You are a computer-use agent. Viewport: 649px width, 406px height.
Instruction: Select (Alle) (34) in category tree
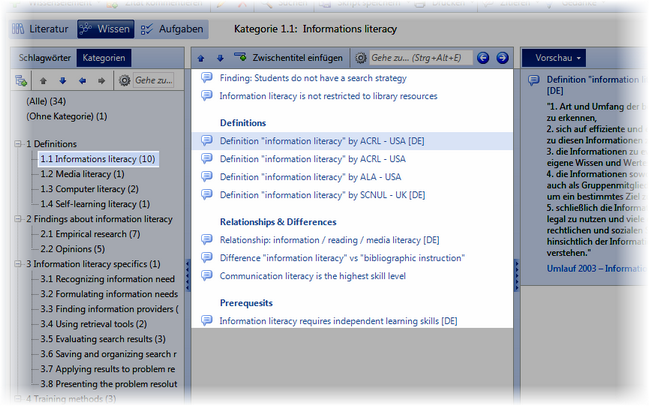46,101
